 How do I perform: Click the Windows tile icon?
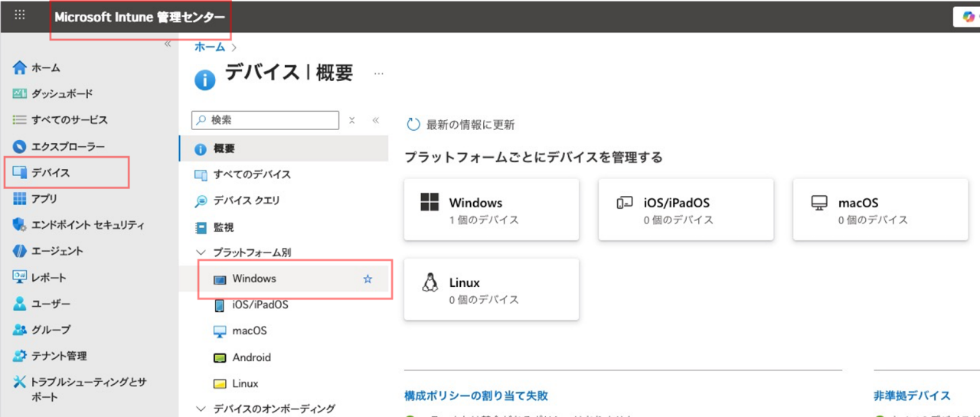430,203
